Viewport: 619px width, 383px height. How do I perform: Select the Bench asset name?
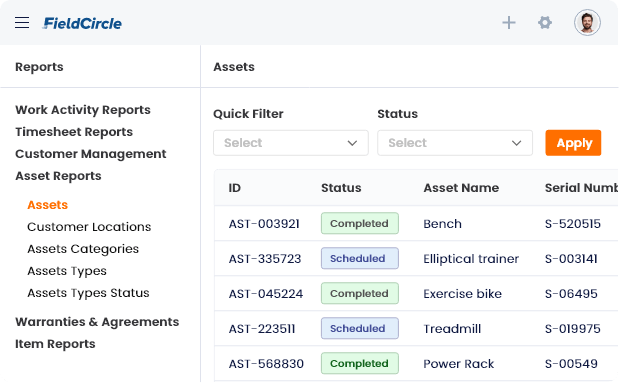[x=442, y=224]
